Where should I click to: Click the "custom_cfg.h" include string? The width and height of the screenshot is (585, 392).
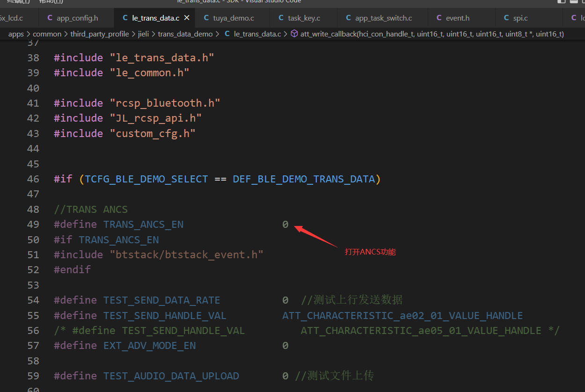(153, 133)
